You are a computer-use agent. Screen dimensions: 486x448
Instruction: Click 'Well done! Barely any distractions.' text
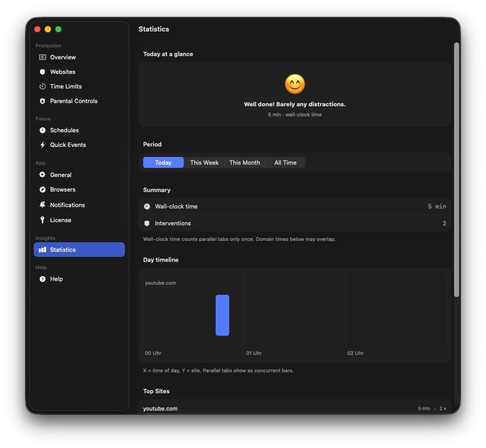pyautogui.click(x=295, y=104)
